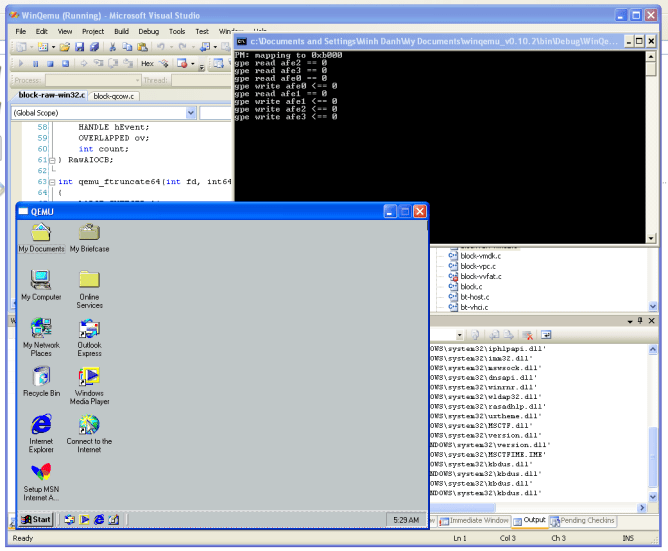The width and height of the screenshot is (668, 551).
Task: Click the Save floppy disk icon
Action: 80,47
